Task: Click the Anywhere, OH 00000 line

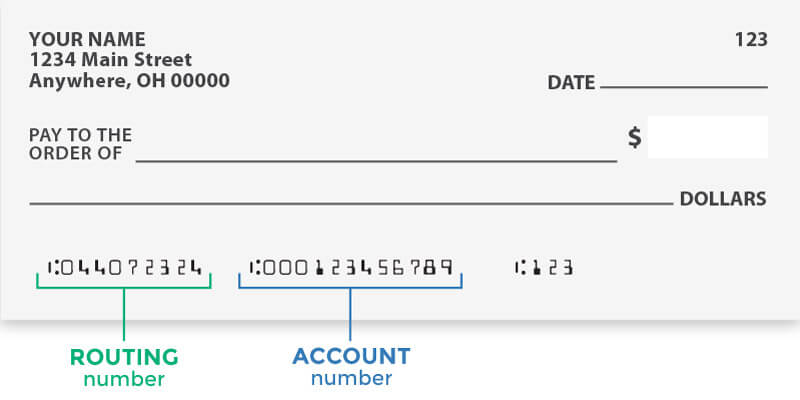Action: tap(130, 81)
